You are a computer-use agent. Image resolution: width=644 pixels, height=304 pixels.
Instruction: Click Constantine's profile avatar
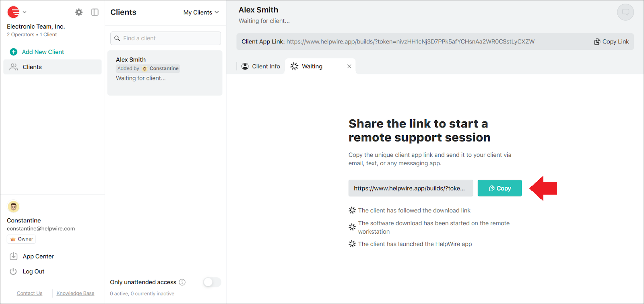pos(14,207)
